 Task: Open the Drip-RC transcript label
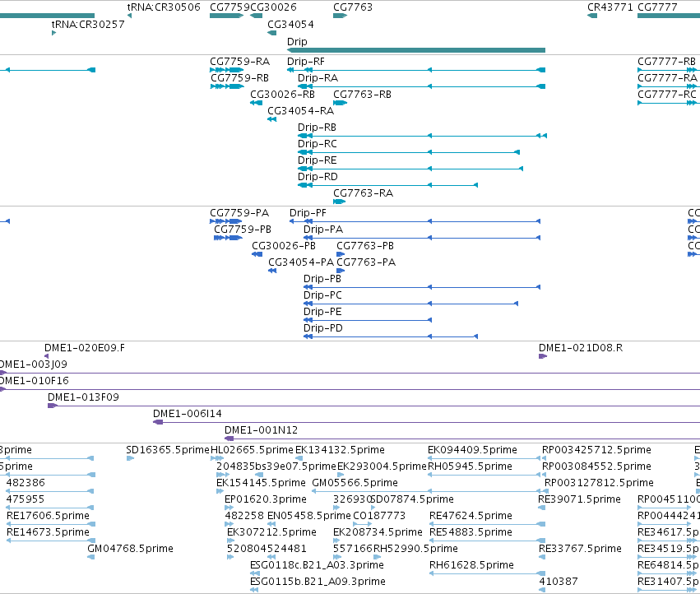(318, 144)
